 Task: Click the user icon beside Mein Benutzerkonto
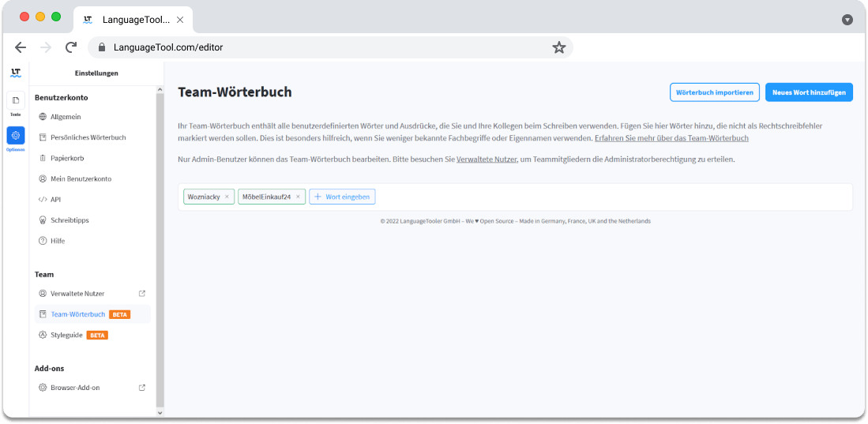(43, 178)
